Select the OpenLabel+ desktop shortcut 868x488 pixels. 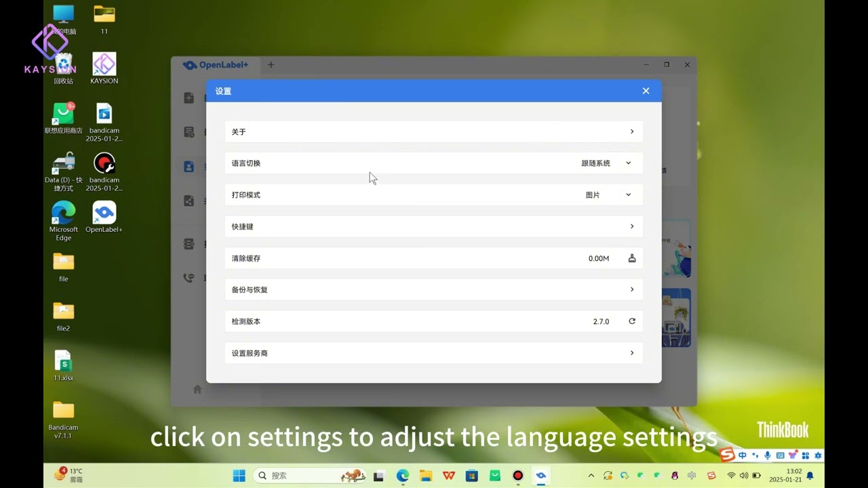tap(104, 217)
